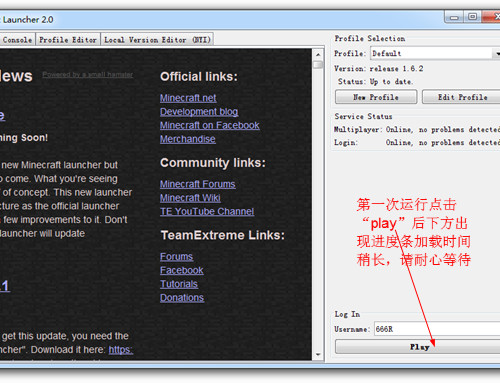Switch to the Console tab

point(17,40)
